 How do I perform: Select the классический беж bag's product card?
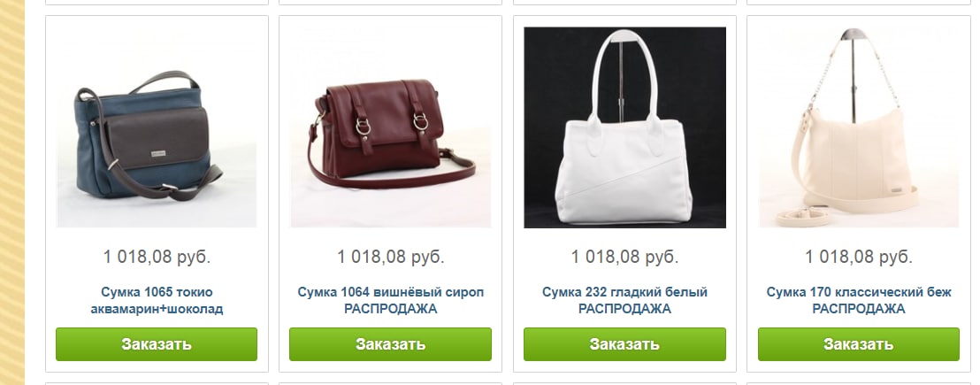(x=859, y=194)
